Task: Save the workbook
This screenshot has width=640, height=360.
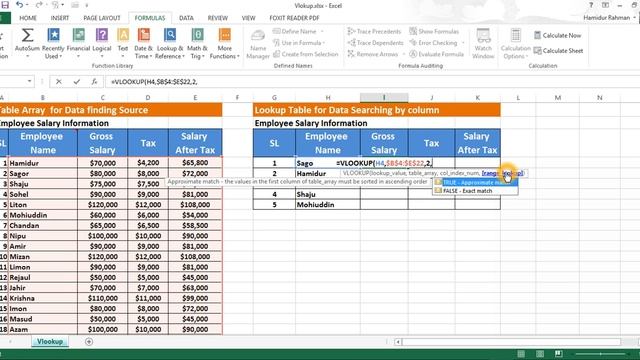Action: tap(5, 5)
